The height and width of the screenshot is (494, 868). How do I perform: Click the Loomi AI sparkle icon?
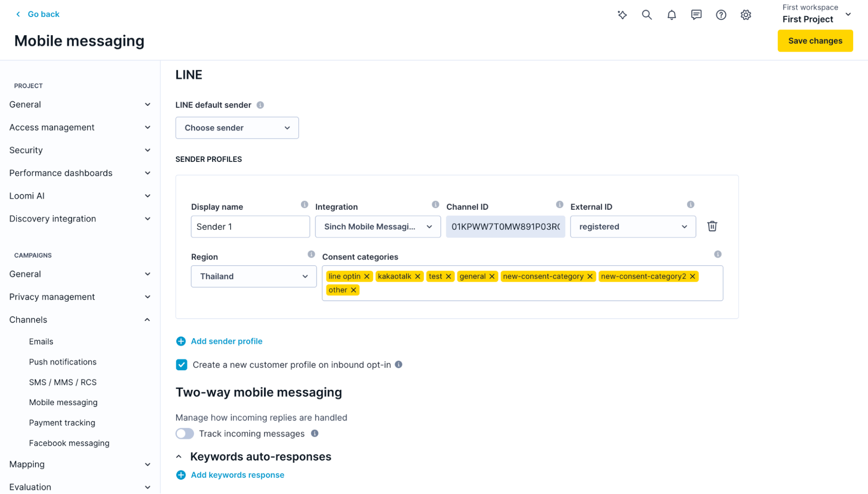(622, 15)
